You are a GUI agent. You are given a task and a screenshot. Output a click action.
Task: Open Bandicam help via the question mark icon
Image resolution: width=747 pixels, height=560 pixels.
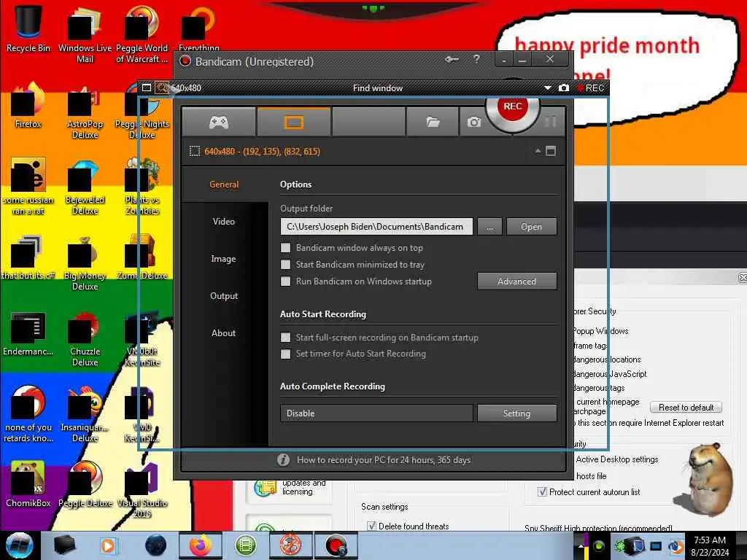point(476,60)
